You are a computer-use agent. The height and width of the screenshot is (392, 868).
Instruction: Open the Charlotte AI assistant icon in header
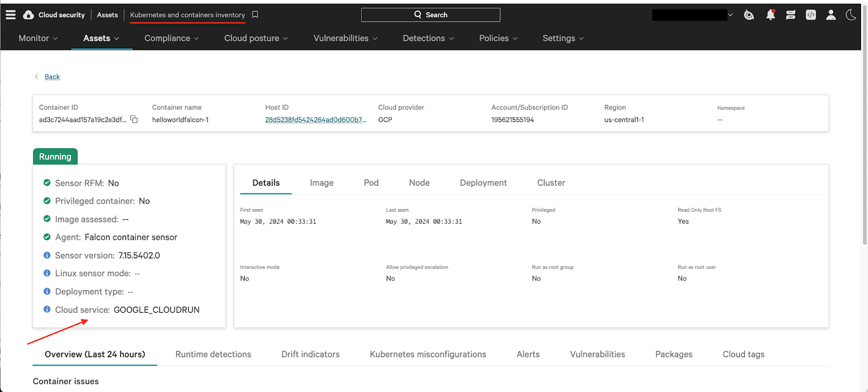tap(749, 15)
